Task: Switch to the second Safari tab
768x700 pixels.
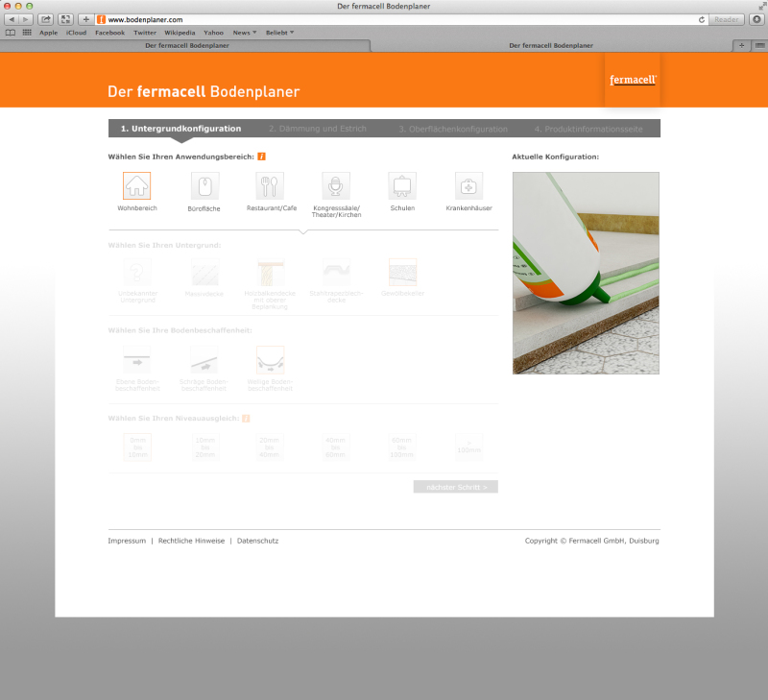Action: point(551,45)
